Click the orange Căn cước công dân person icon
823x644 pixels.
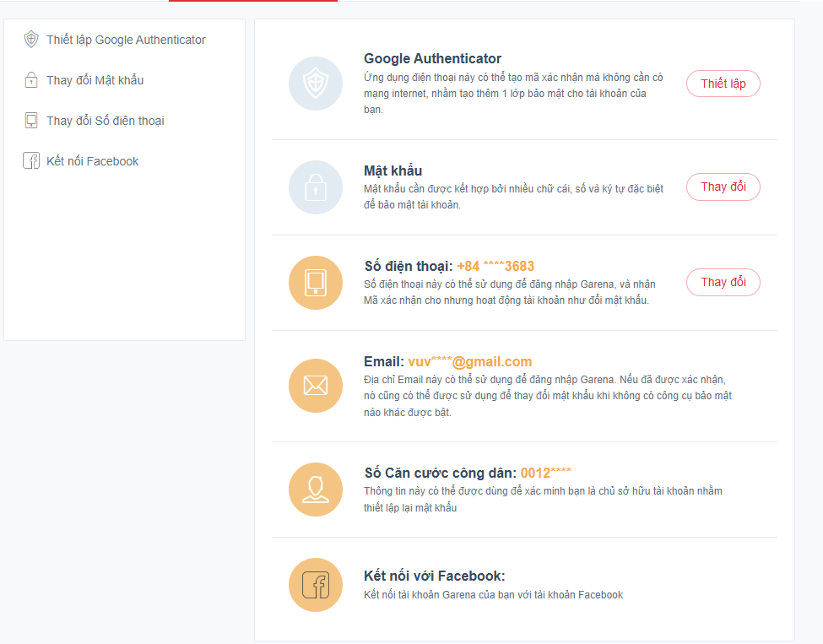[316, 490]
